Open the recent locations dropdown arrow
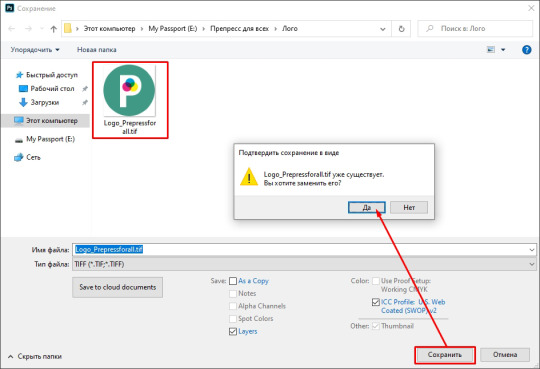The width and height of the screenshot is (540, 369). (42, 29)
